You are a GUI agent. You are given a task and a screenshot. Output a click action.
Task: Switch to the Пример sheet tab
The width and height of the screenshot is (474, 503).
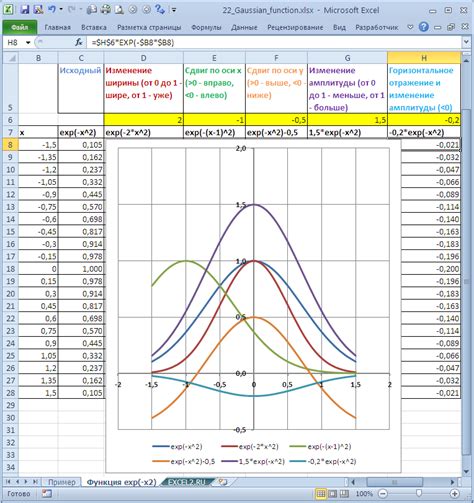pos(62,482)
